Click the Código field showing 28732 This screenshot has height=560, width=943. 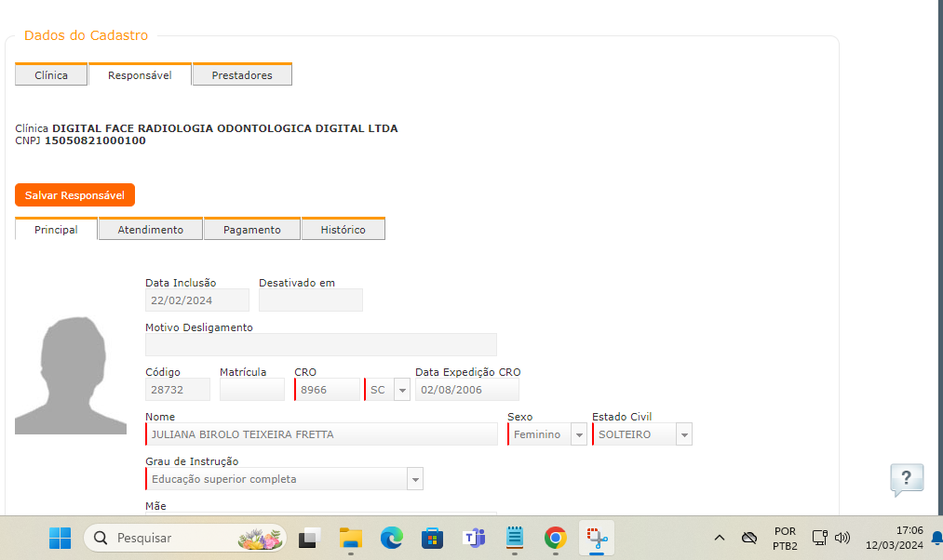178,390
